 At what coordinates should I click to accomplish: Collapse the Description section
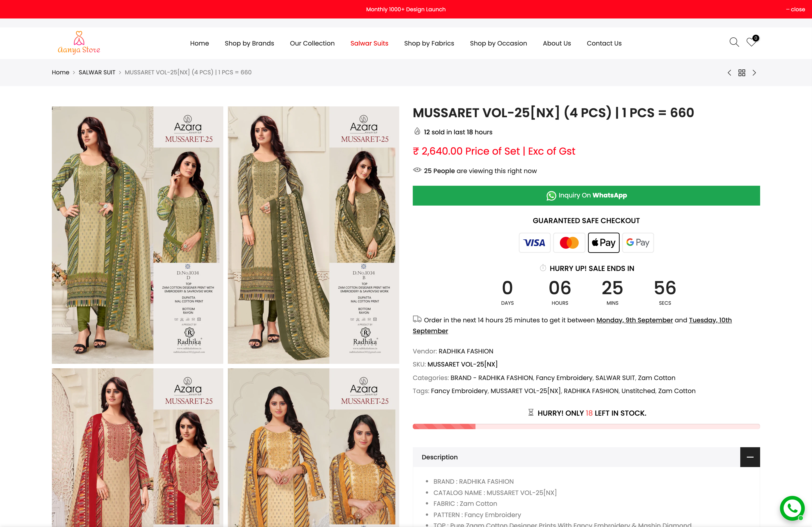click(750, 457)
